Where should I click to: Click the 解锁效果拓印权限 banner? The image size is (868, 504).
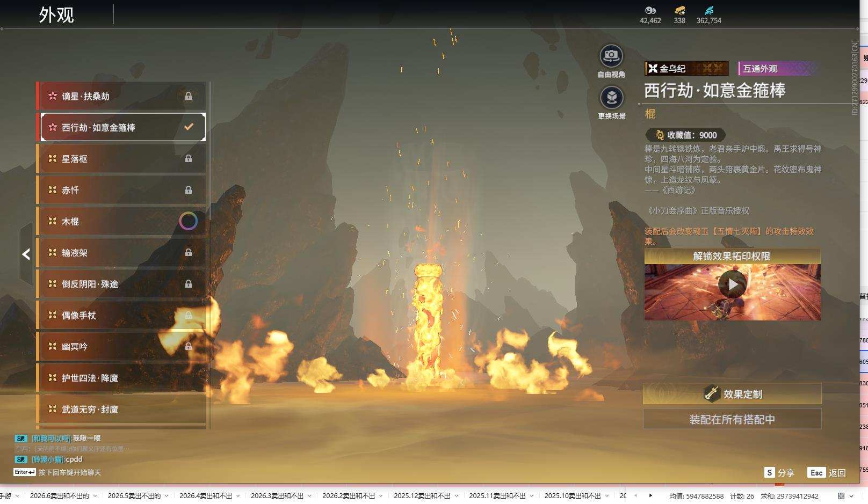(x=732, y=256)
